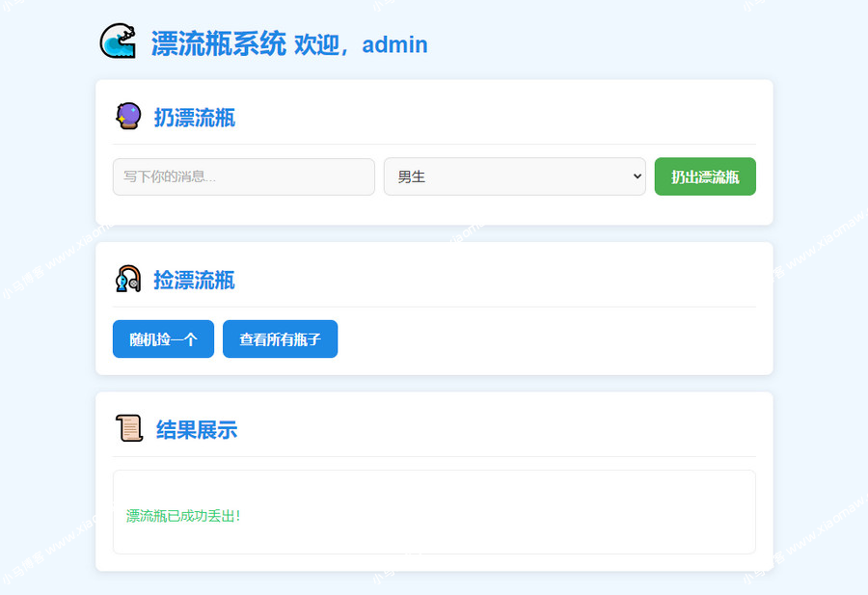The width and height of the screenshot is (868, 595).
Task: Click blank space right of 结果展示 heading
Action: click(x=502, y=430)
